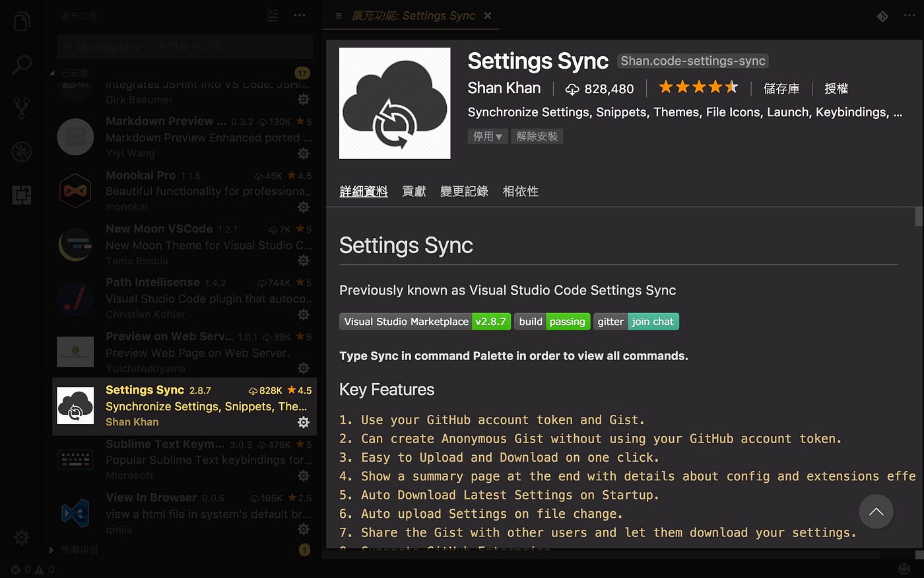Open the 儲存庫 repository link
This screenshot has height=578, width=924.
click(781, 88)
